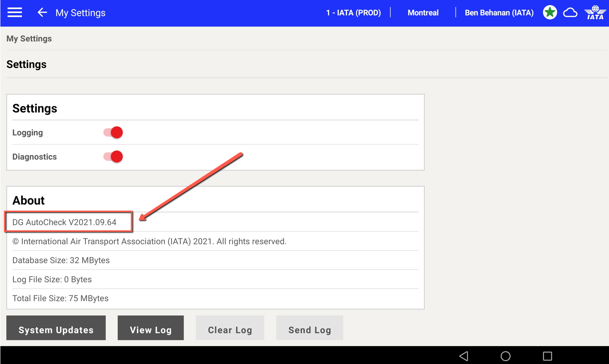The image size is (609, 364).
Task: Click the IATA copyright notice line
Action: pyautogui.click(x=150, y=241)
